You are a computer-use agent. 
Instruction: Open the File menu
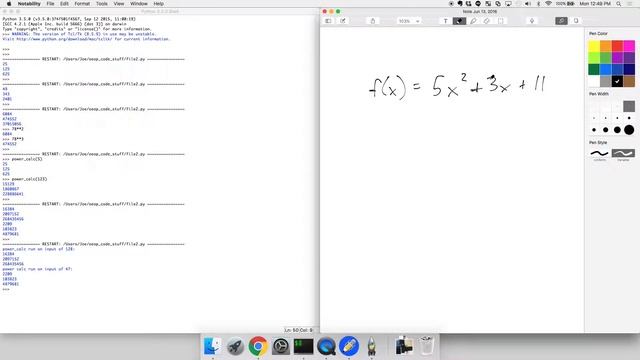[x=50, y=4]
